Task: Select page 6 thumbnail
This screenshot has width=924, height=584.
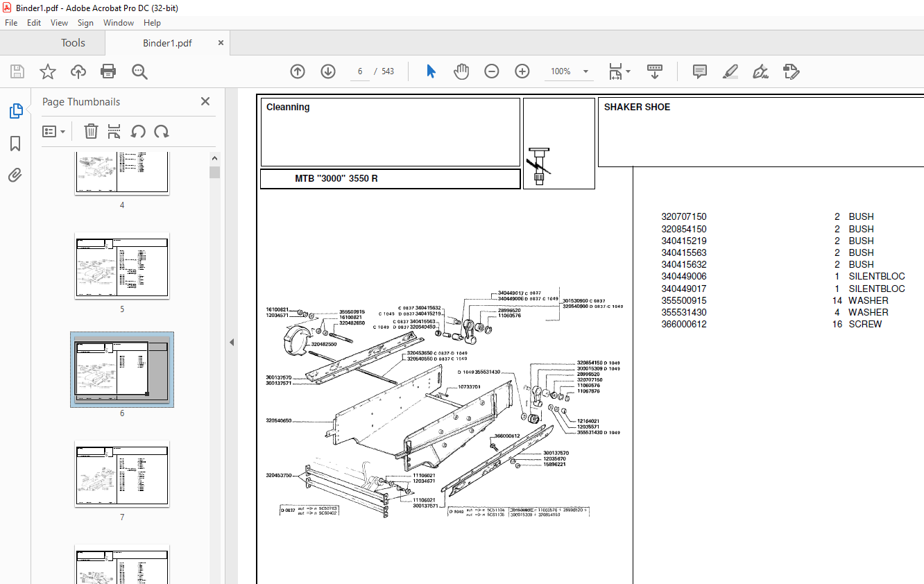Action: 122,369
